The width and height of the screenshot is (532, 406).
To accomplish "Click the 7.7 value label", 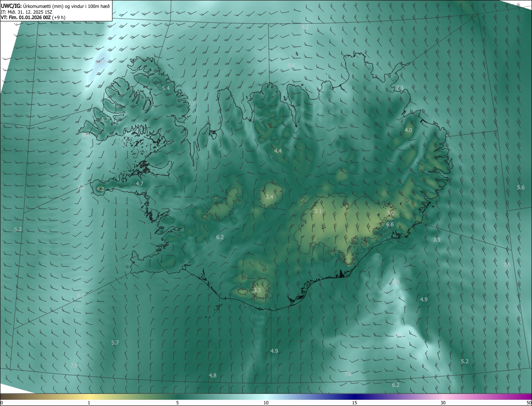I will tap(191, 103).
